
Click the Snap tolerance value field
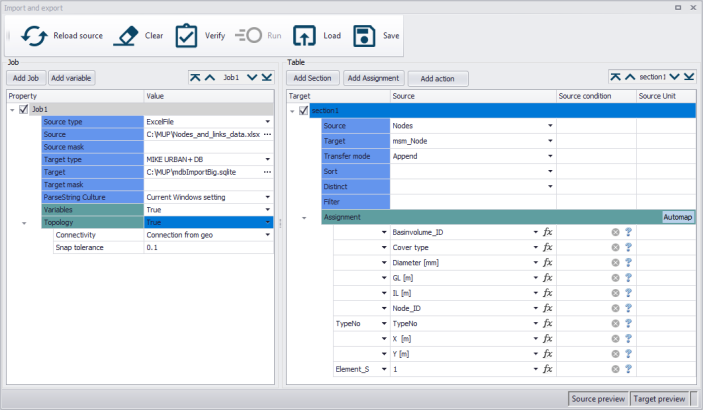pyautogui.click(x=208, y=248)
